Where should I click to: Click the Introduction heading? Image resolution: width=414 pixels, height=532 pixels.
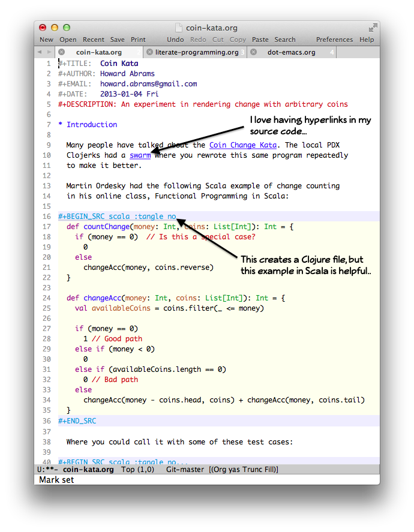[92, 125]
